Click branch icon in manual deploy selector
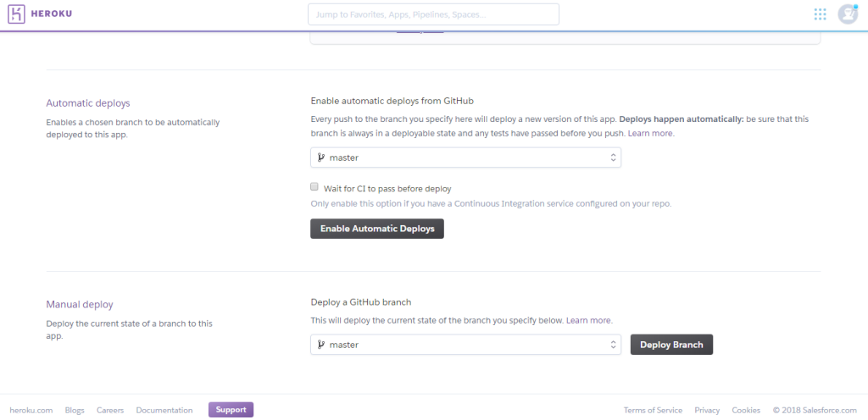This screenshot has height=420, width=868. [x=321, y=345]
